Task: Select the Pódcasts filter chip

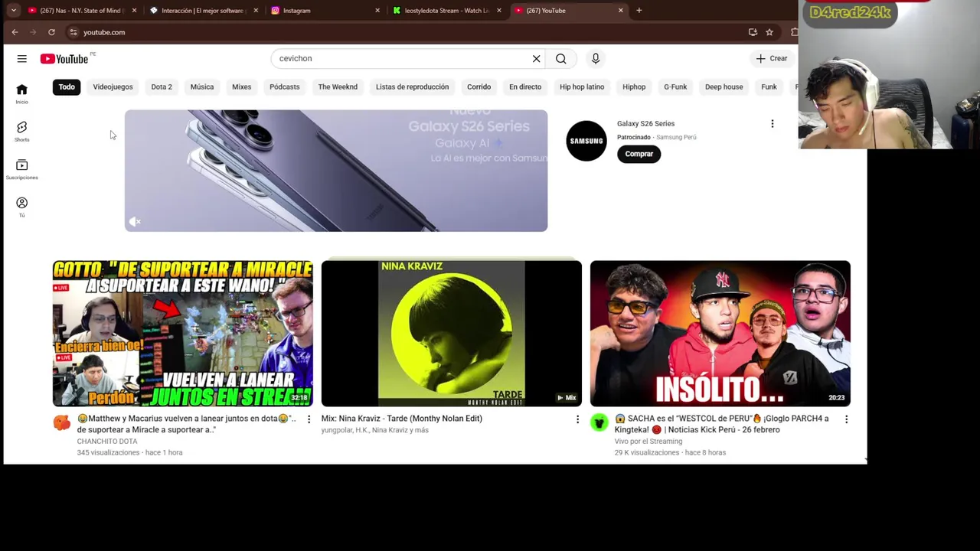Action: click(284, 86)
